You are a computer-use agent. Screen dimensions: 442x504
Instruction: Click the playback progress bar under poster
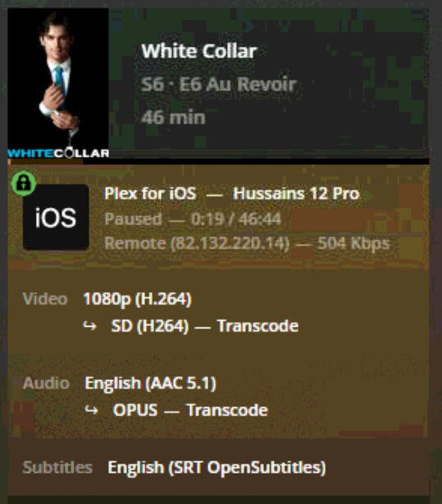tap(218, 162)
